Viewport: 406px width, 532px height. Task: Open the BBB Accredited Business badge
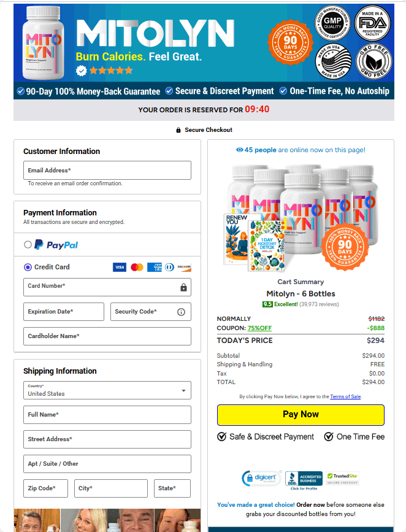[x=304, y=480]
